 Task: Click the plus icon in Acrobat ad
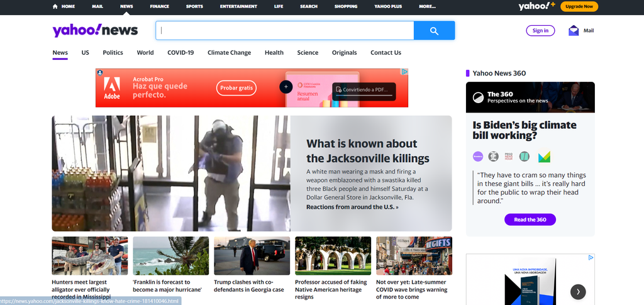[286, 87]
